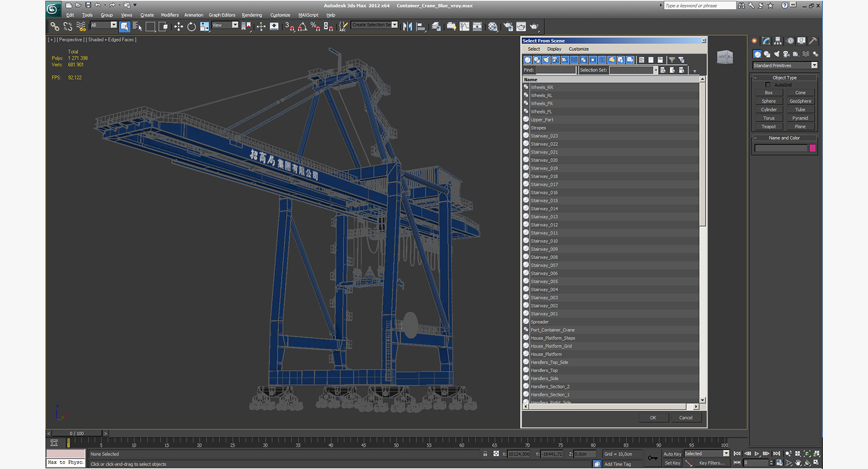Click the magenta object color swatch
The width and height of the screenshot is (868, 469).
812,148
